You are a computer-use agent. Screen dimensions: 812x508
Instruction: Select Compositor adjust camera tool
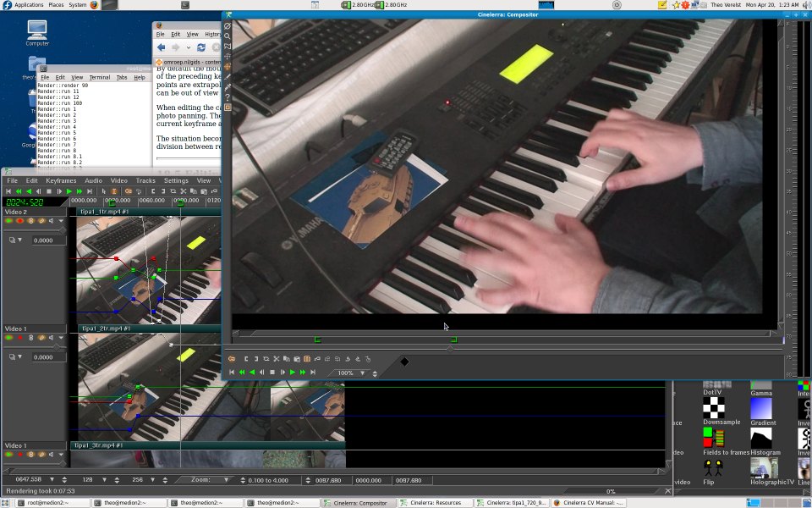(228, 56)
